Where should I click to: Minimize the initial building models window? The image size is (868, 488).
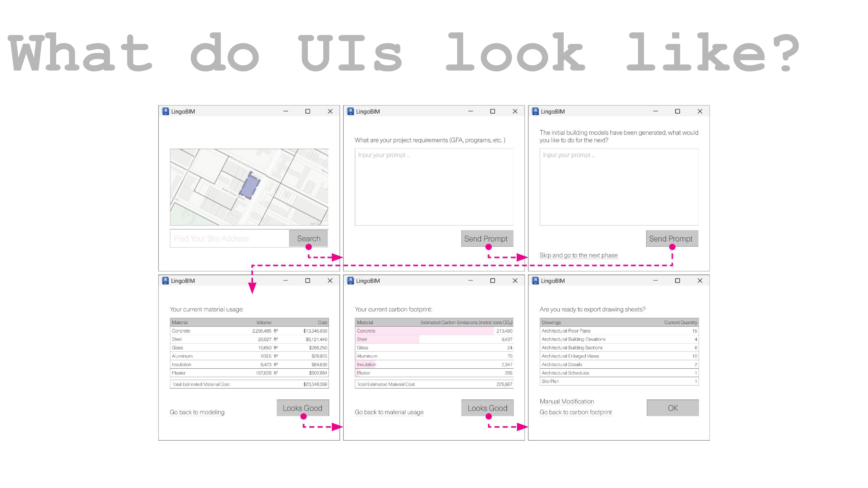(655, 111)
